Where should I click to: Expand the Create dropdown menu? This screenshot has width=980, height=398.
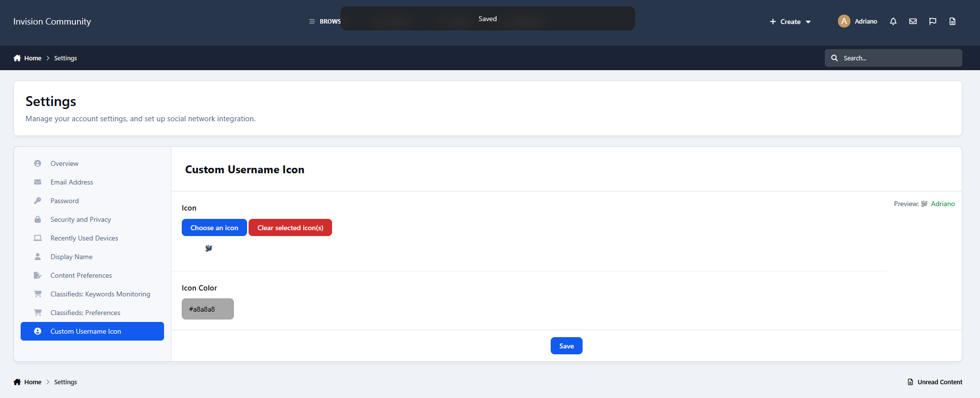coord(790,22)
